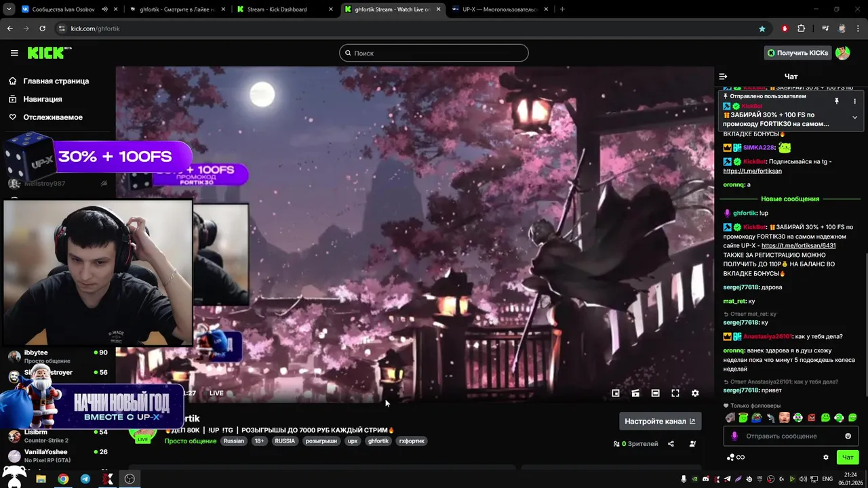Mute the VK tab audio speaker icon
This screenshot has width=868, height=488.
[105, 9]
